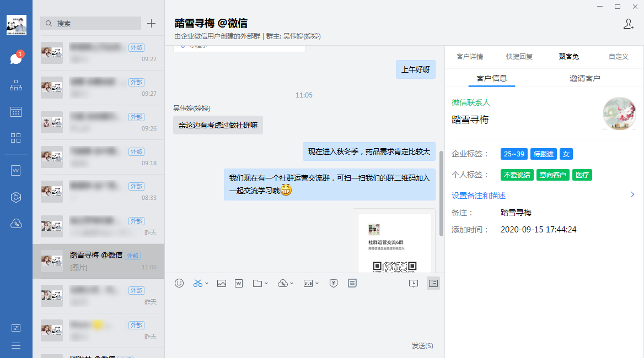The height and width of the screenshot is (358, 644).
Task: Switch to the 自定义 tab
Action: [619, 57]
